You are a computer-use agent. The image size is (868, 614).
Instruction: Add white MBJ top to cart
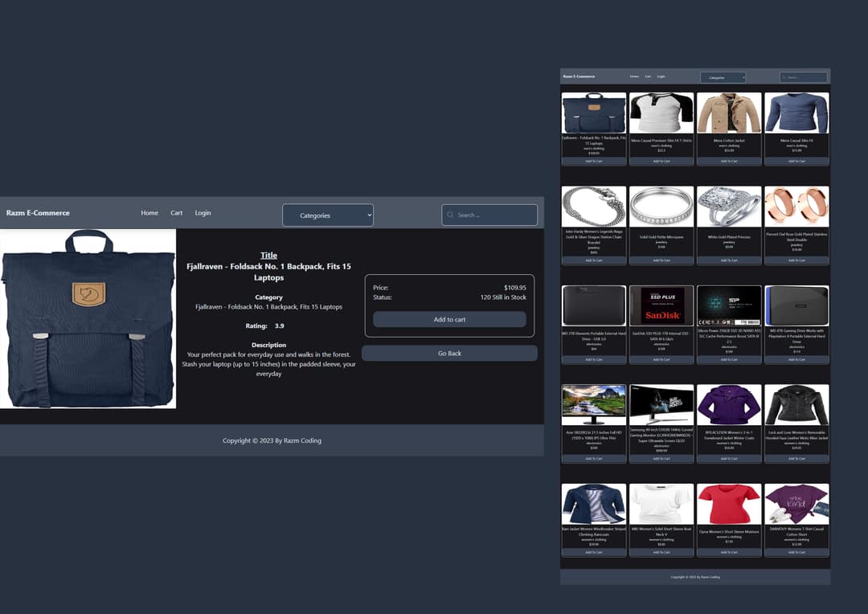tap(661, 552)
